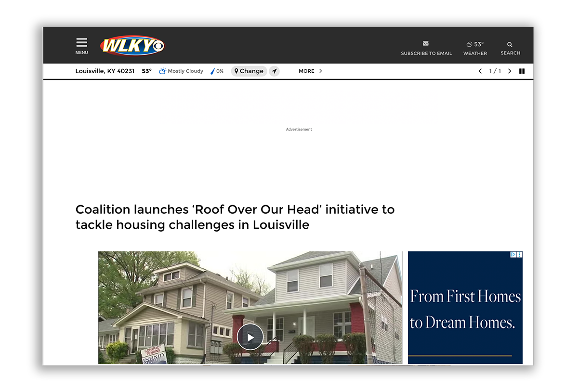The width and height of the screenshot is (578, 392).
Task: Click the WLKY logo
Action: (x=132, y=46)
